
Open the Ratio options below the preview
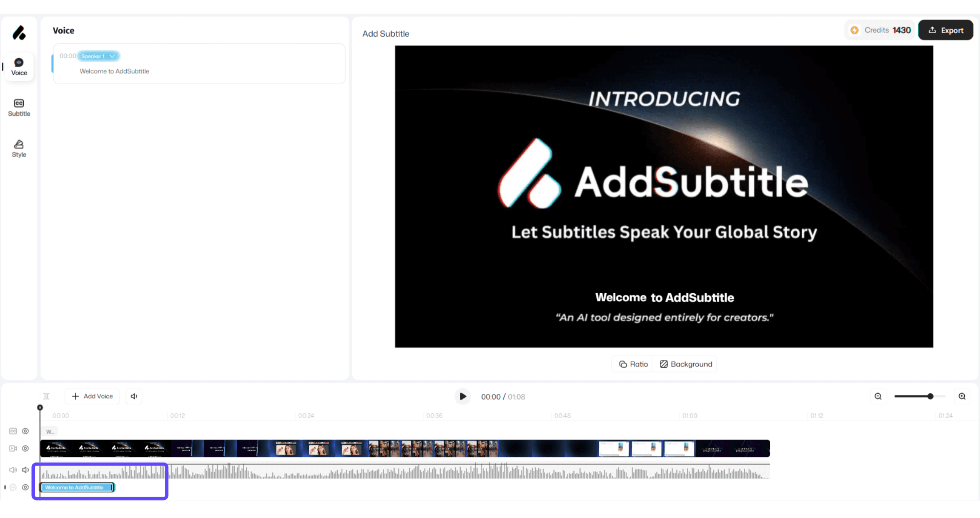click(633, 364)
